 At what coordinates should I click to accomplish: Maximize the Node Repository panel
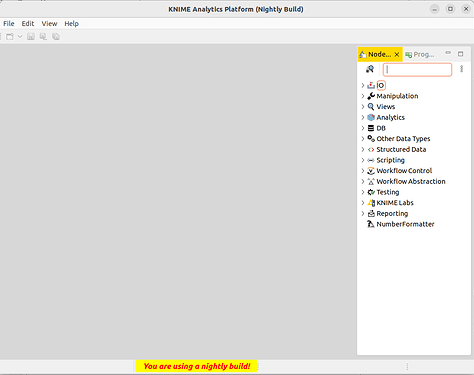(461, 54)
